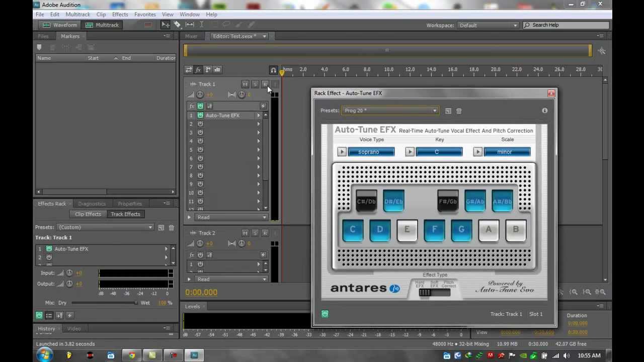Open Track 1 automation mode Read dropdown
This screenshot has width=644, height=362.
[232, 217]
